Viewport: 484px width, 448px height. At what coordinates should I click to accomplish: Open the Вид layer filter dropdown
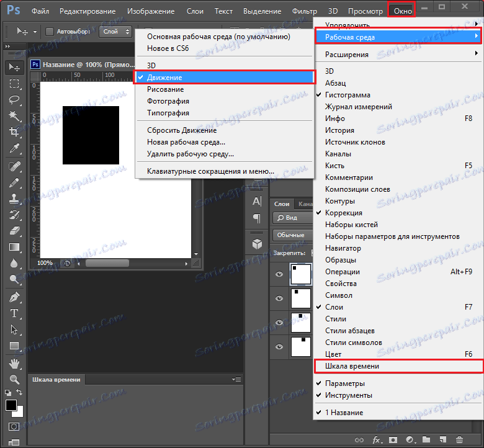pos(293,218)
